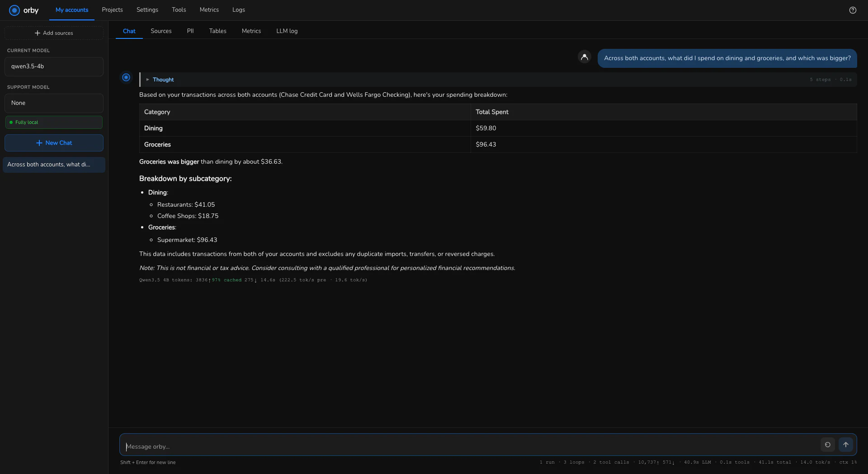Click 'Shift + Enter for new line' hint
The image size is (868, 474).
pyautogui.click(x=148, y=462)
